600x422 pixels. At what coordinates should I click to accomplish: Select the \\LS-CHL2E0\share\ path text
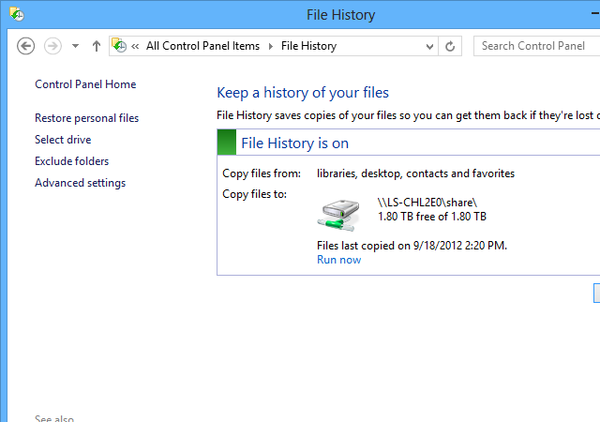tap(427, 202)
